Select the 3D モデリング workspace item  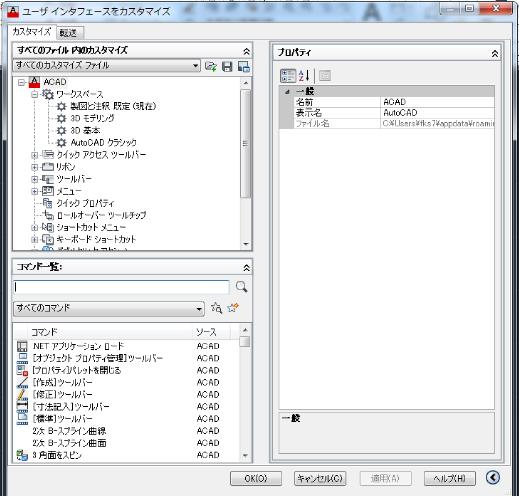click(x=92, y=118)
